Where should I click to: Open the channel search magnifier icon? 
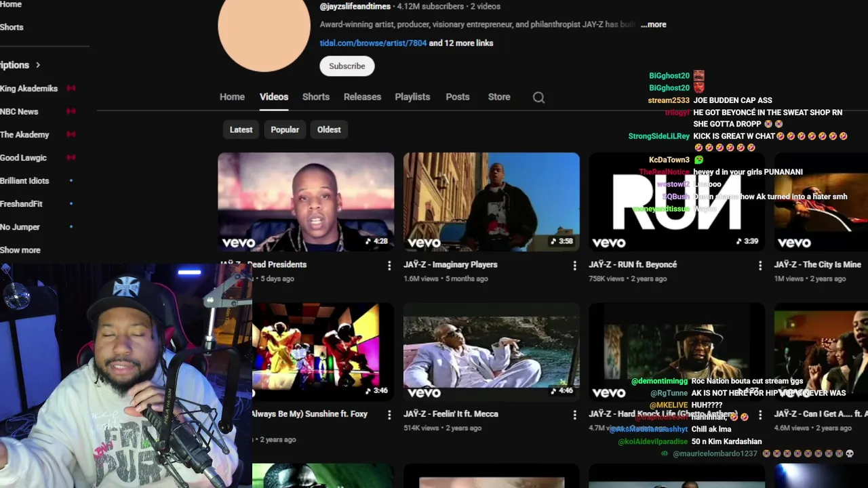[x=538, y=97]
